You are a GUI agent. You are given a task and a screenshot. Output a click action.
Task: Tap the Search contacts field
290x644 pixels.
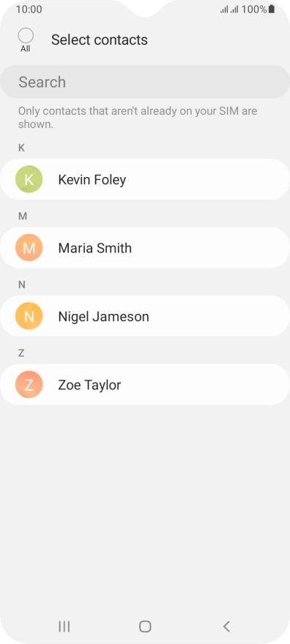click(145, 82)
